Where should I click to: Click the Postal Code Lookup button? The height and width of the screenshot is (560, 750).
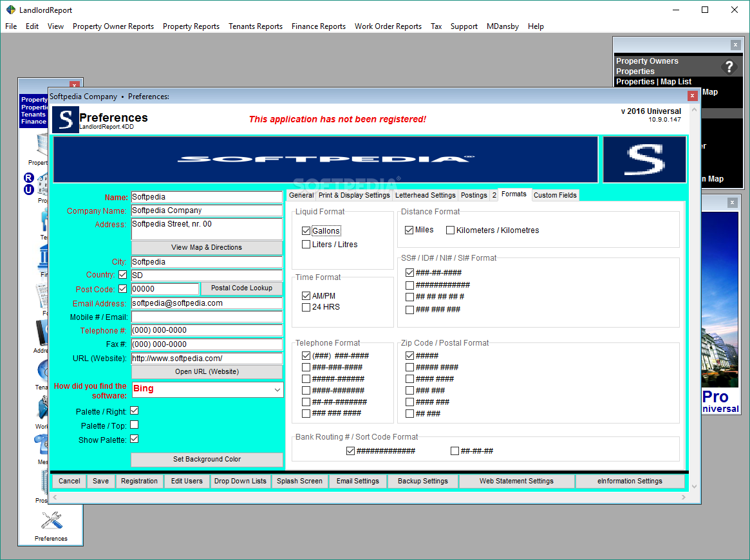pos(241,288)
